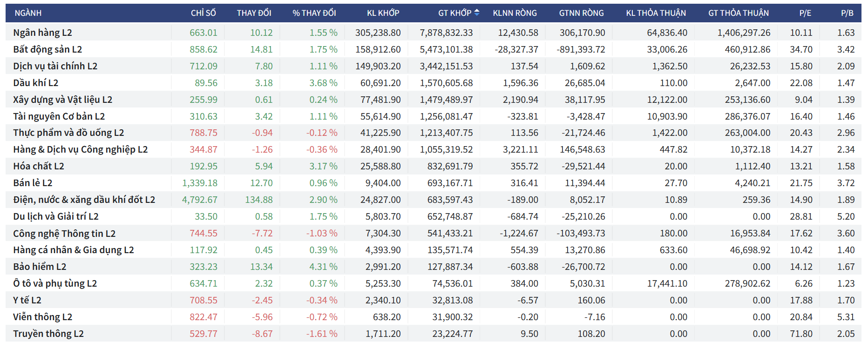Sort by P/E column header
This screenshot has height=349, width=868.
(x=805, y=13)
